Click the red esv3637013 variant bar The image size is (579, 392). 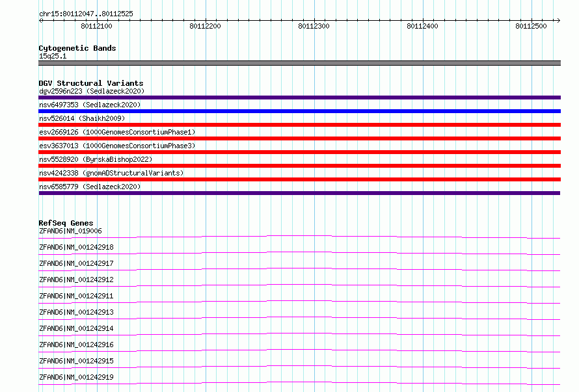click(299, 152)
